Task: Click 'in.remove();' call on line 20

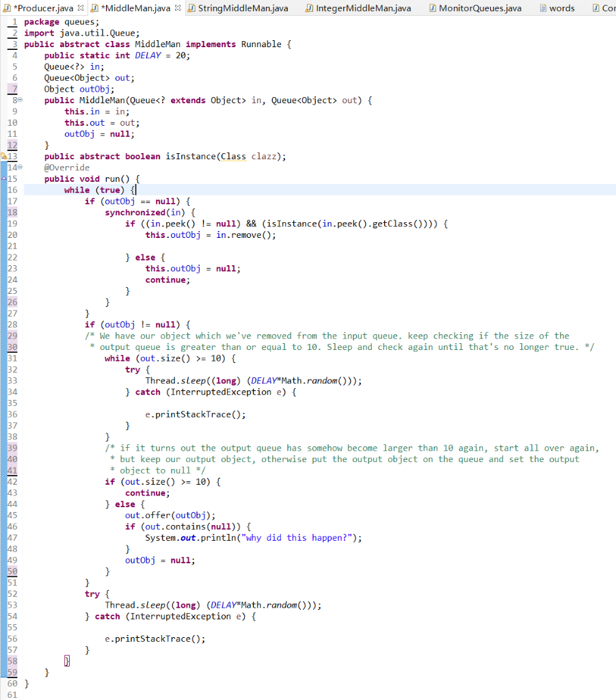Action: [x=246, y=235]
